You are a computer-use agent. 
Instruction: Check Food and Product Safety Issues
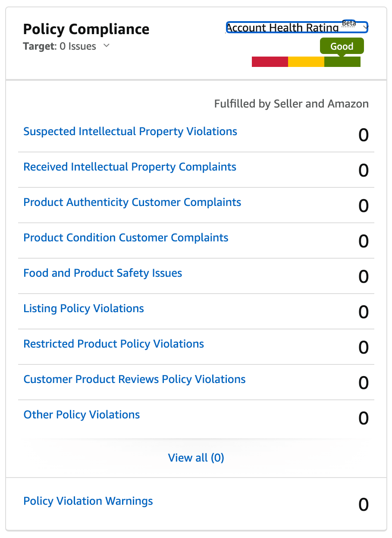tap(103, 273)
